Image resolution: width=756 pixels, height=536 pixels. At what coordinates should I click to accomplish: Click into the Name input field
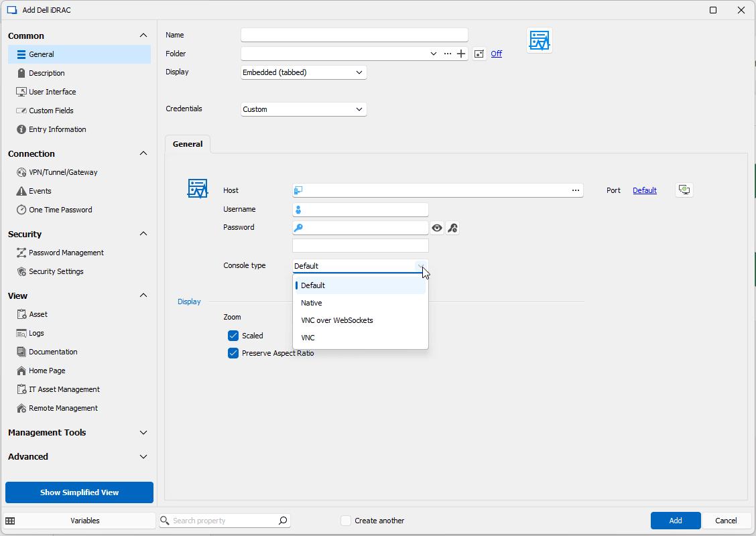354,35
